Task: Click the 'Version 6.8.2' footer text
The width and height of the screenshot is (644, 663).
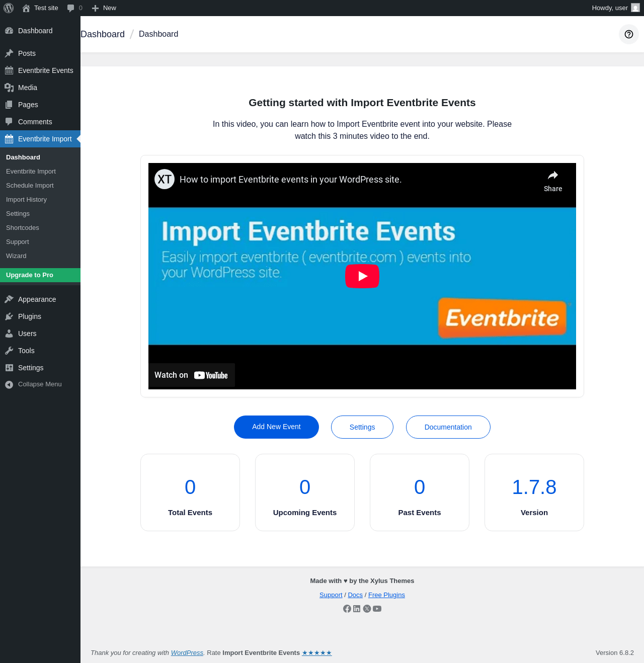Action: pyautogui.click(x=615, y=653)
